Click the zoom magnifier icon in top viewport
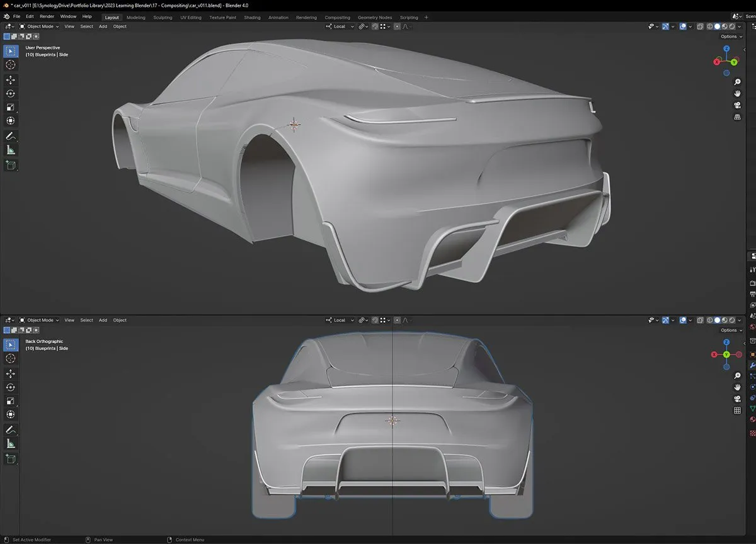The height and width of the screenshot is (544, 756). [x=737, y=82]
